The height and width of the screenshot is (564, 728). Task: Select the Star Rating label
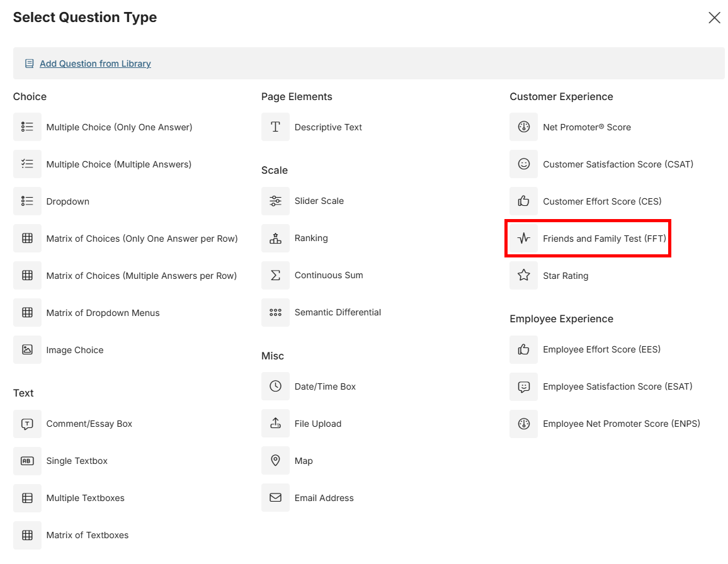[x=566, y=276]
